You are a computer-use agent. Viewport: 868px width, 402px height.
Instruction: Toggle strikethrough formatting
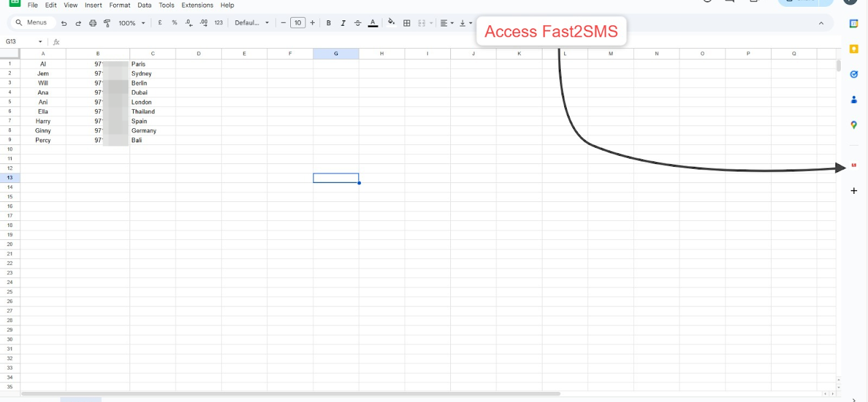point(358,23)
